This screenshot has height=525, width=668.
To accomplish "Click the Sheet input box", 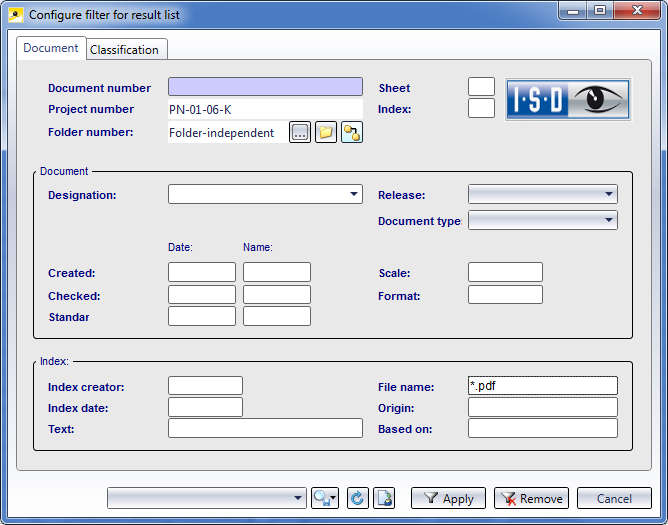I will pos(481,87).
